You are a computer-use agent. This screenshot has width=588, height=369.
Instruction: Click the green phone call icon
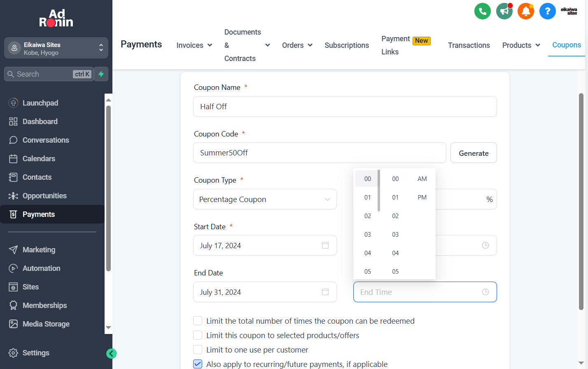coord(483,11)
